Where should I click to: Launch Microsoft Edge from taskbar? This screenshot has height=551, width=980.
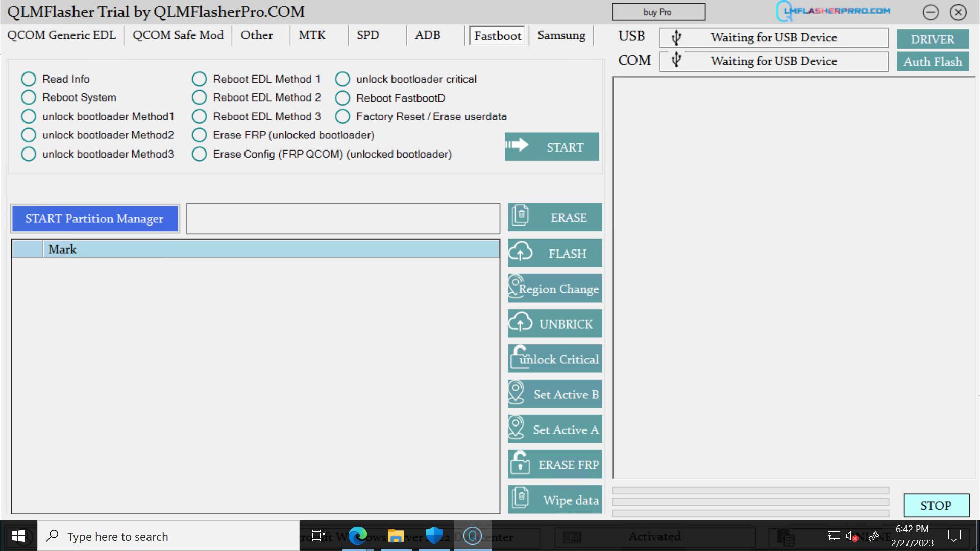pyautogui.click(x=358, y=536)
